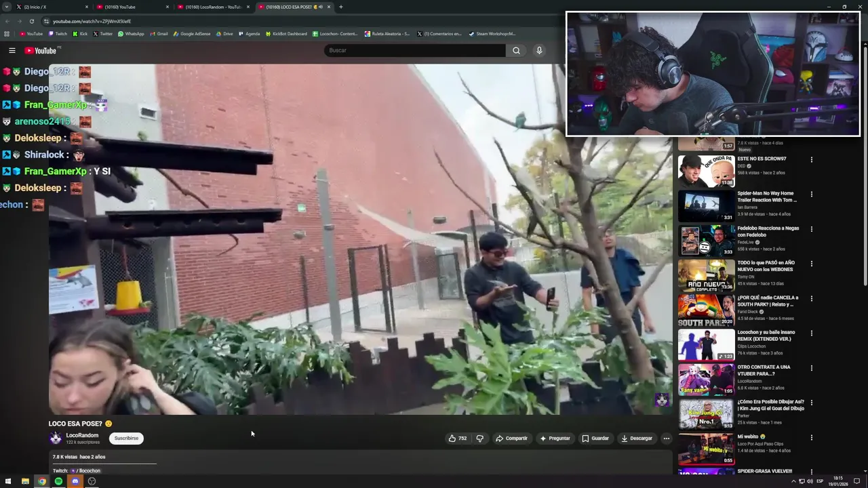This screenshot has width=868, height=488.
Task: Start voice search with the microphone icon
Action: tap(539, 50)
